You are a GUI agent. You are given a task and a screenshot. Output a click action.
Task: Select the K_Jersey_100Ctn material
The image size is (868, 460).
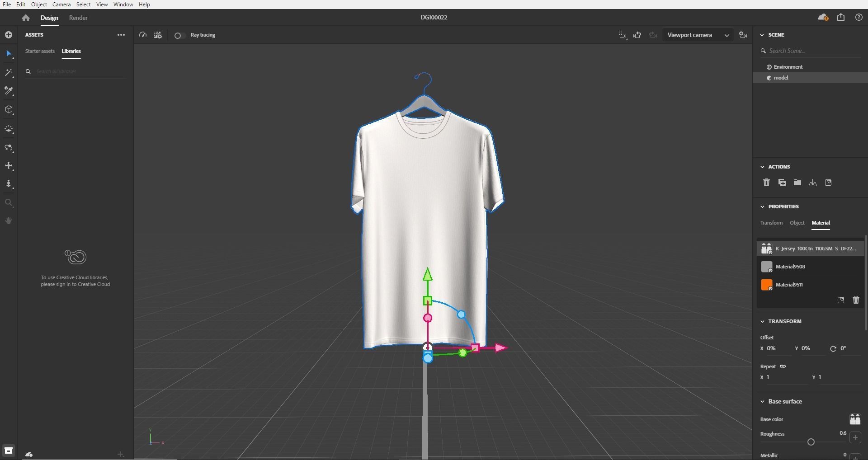point(810,249)
